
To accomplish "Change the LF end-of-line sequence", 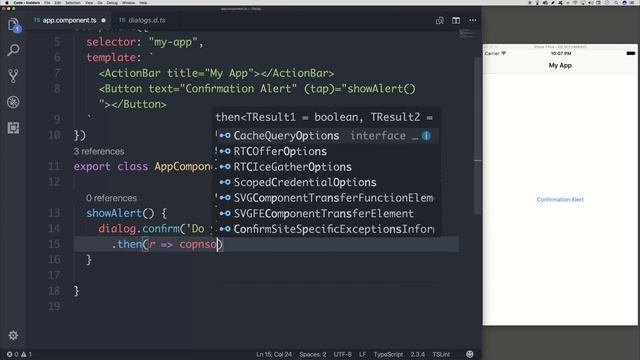I will 362,354.
